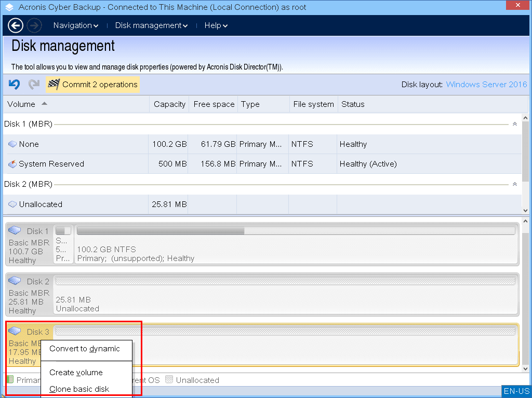The height and width of the screenshot is (398, 532).
Task: Click the redo operation icon
Action: pyautogui.click(x=34, y=85)
